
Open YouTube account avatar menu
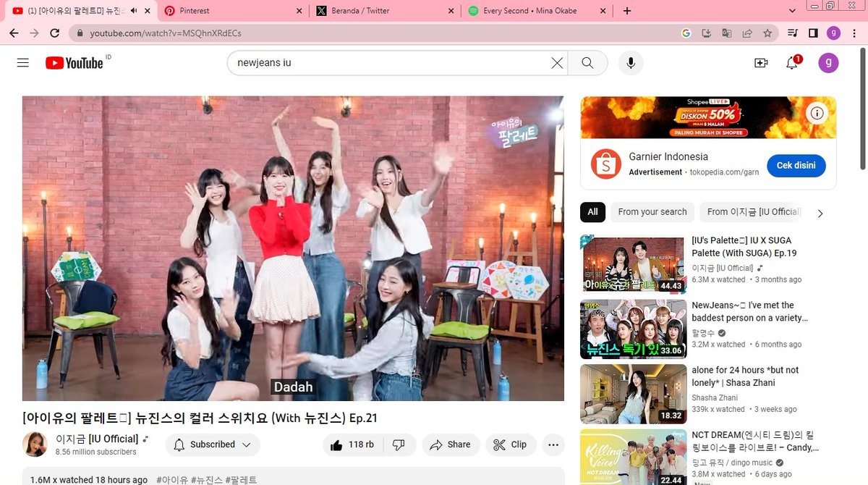point(828,63)
